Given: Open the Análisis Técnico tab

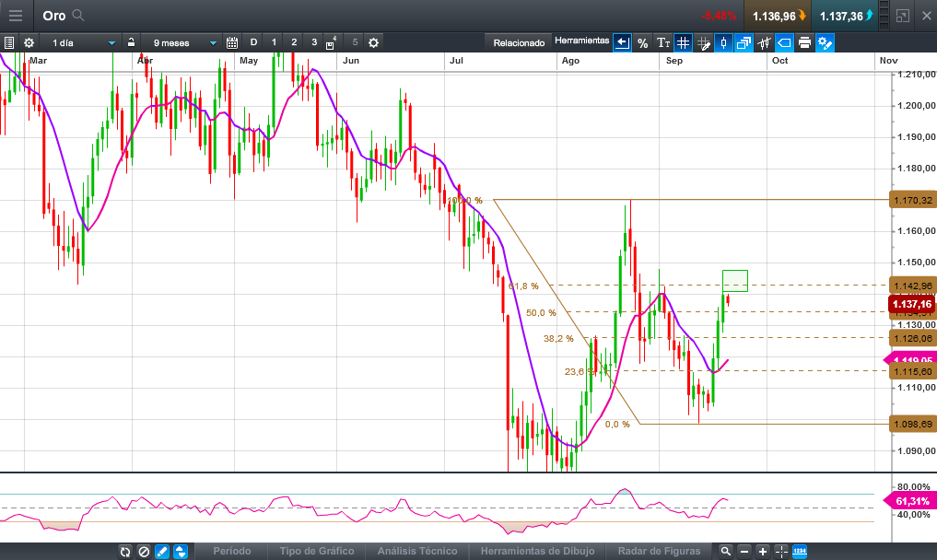Looking at the screenshot, I should point(416,551).
